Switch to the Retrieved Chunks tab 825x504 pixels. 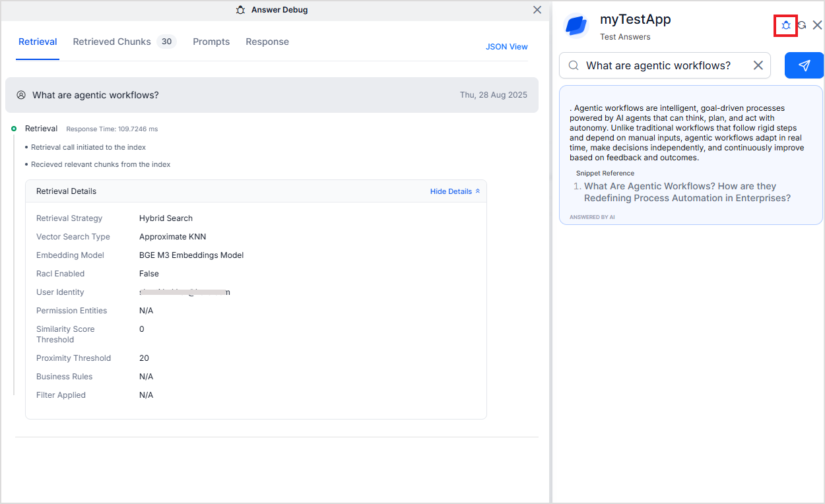point(112,42)
